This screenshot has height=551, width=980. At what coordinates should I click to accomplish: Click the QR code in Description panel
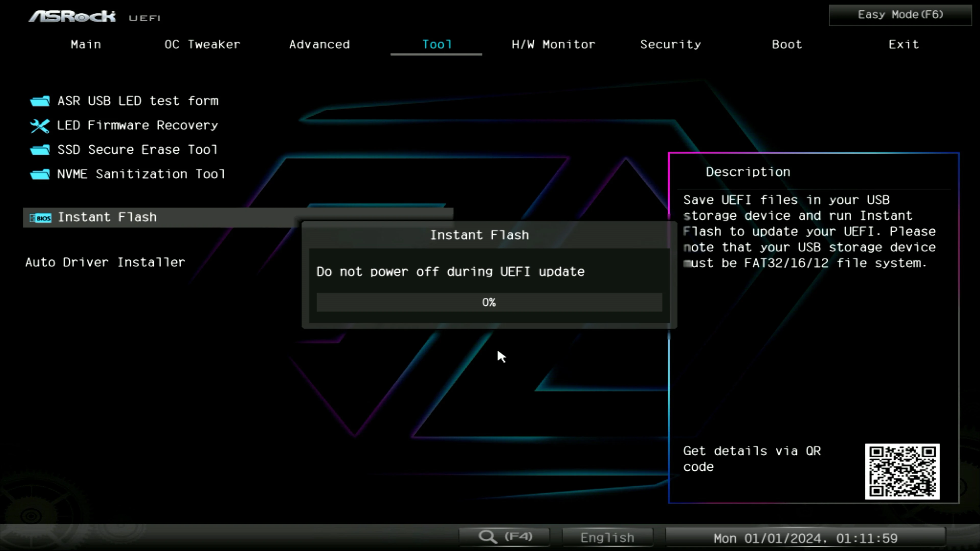point(902,471)
